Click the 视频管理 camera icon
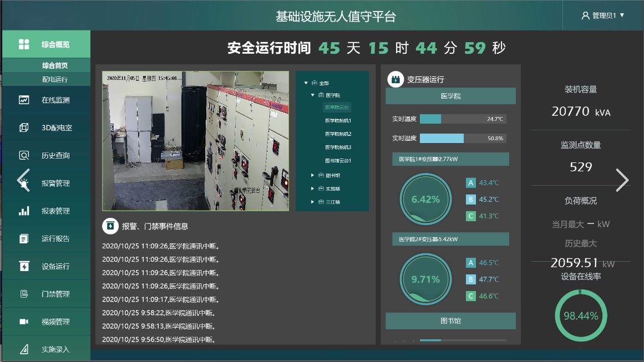 click(x=24, y=322)
